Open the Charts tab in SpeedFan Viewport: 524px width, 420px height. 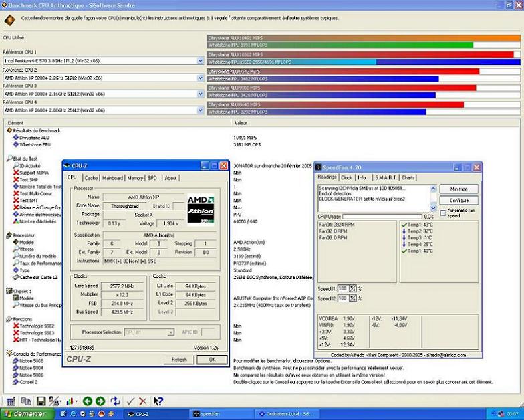pyautogui.click(x=408, y=178)
